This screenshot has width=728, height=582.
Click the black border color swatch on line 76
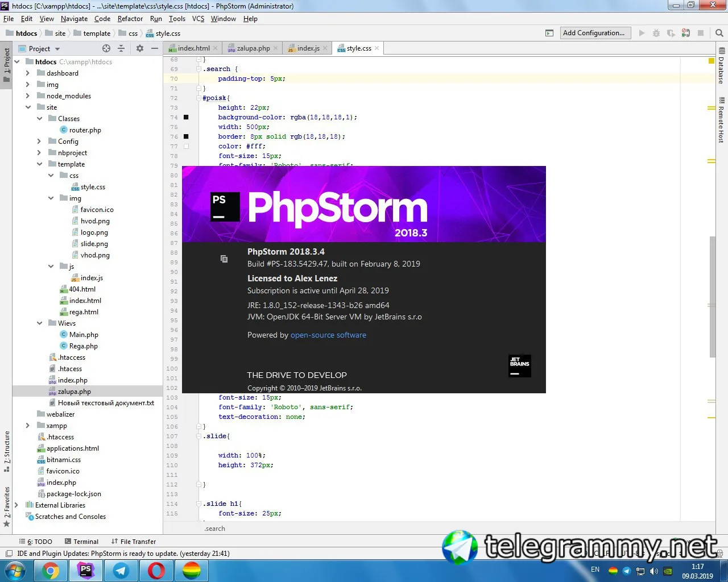click(186, 136)
